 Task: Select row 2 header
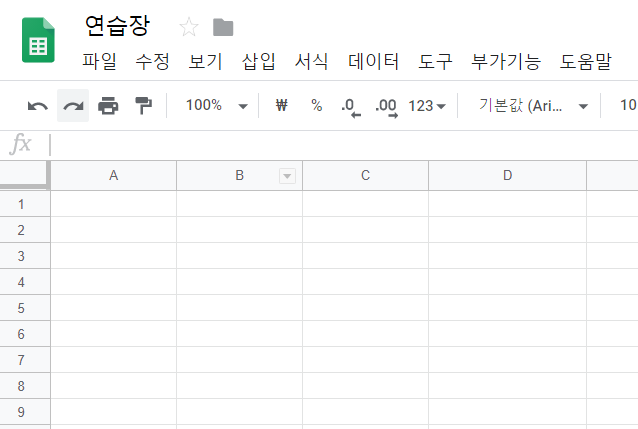coord(25,230)
